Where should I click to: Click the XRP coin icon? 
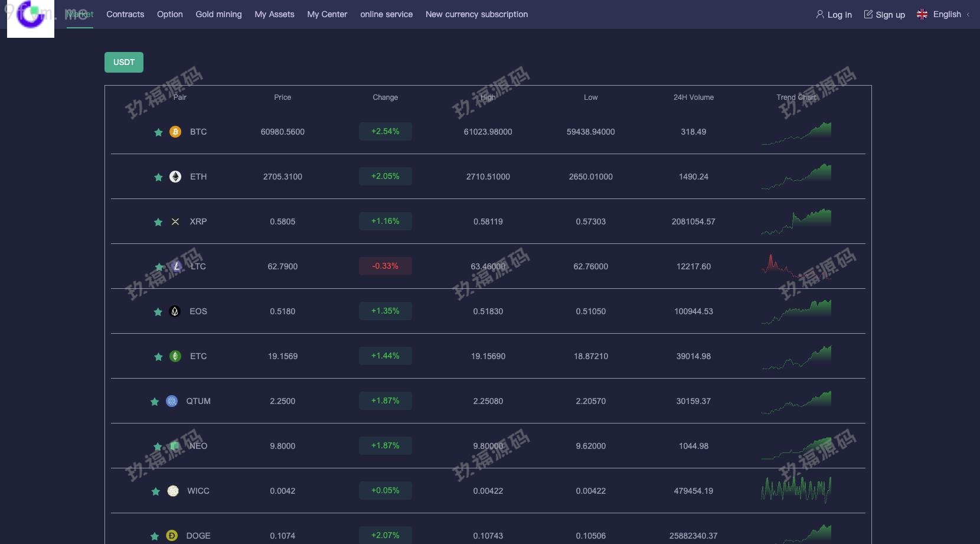[175, 221]
